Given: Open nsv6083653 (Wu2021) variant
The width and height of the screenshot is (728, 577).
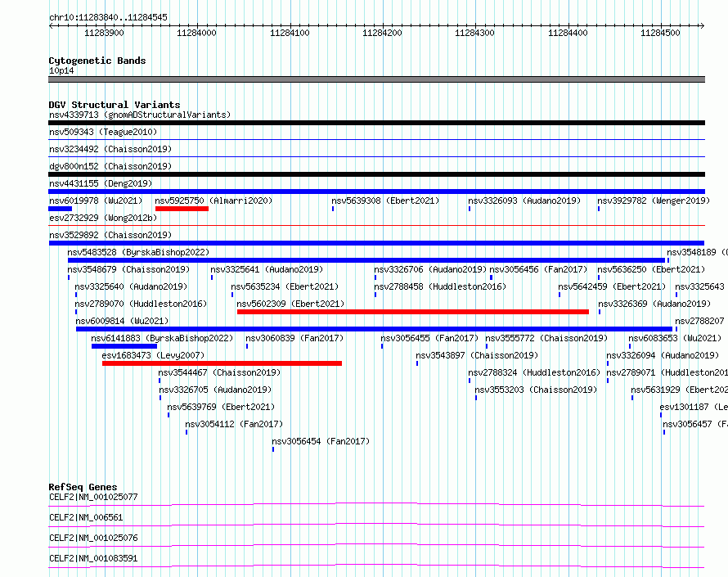Looking at the screenshot, I should (x=675, y=338).
